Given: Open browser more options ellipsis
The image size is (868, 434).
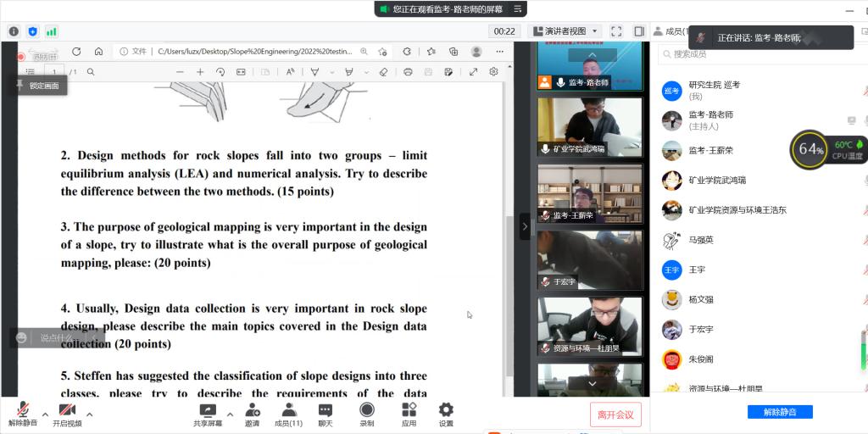Looking at the screenshot, I should [500, 52].
